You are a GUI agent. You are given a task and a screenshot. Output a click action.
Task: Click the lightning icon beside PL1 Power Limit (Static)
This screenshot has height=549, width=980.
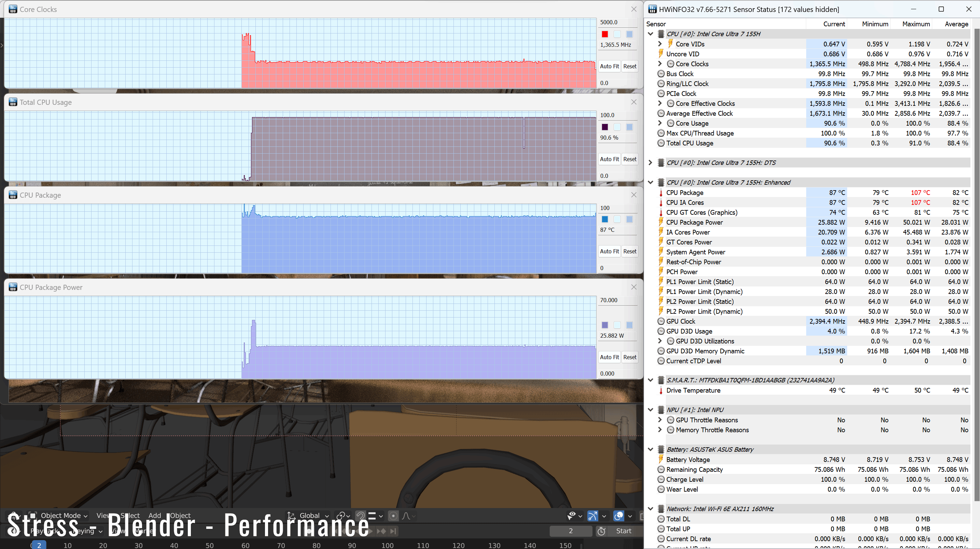661,282
